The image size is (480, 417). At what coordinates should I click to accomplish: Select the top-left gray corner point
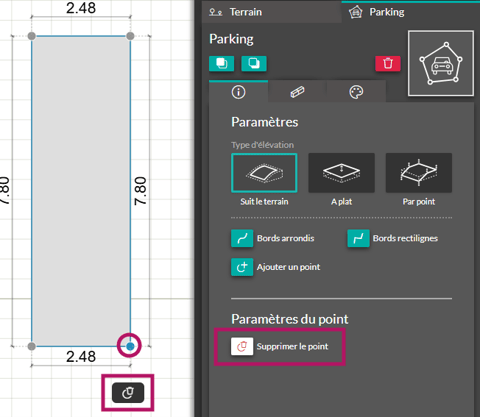click(32, 36)
